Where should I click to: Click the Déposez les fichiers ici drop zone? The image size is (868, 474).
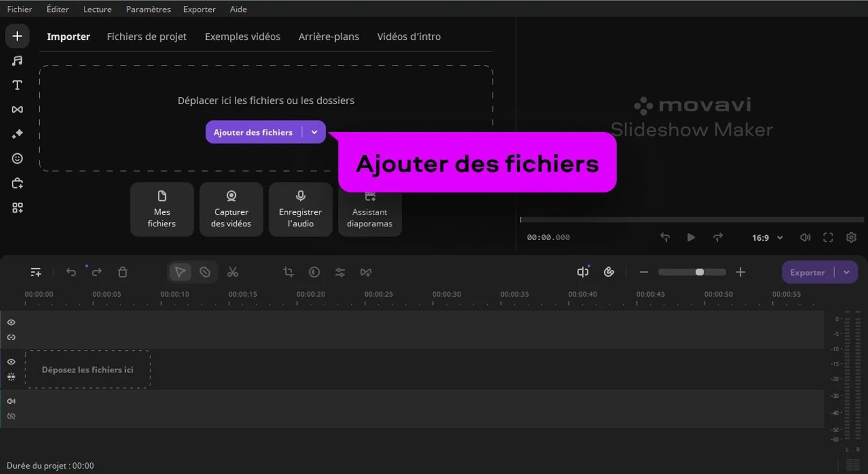point(88,370)
